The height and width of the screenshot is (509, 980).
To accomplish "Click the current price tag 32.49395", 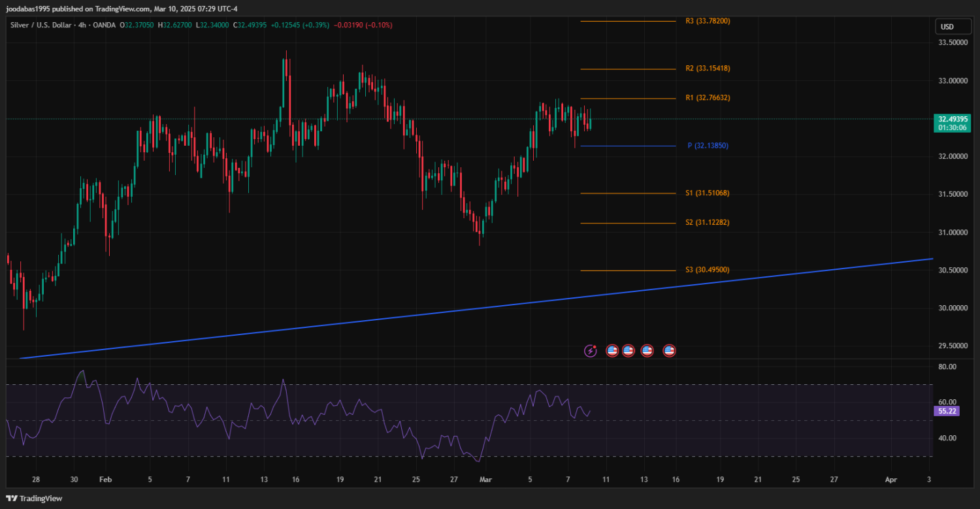I will (952, 120).
